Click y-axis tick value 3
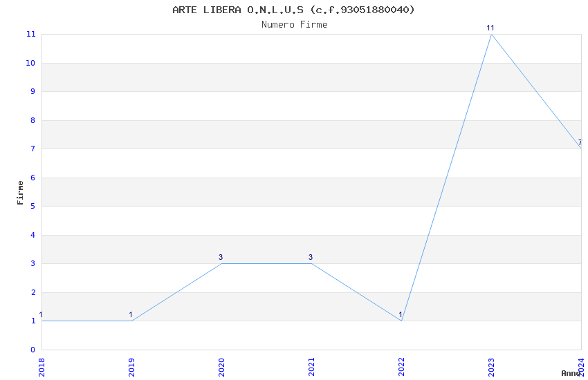The height and width of the screenshot is (380, 588). 33,263
